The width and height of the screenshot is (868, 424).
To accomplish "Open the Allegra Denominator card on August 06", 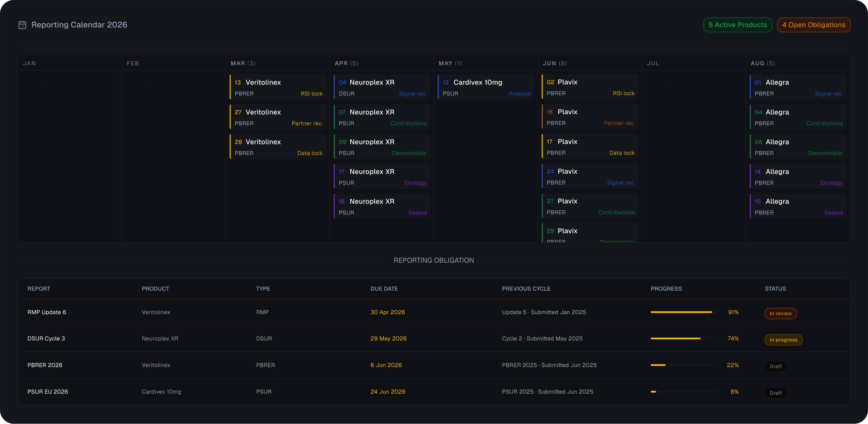I will (798, 147).
